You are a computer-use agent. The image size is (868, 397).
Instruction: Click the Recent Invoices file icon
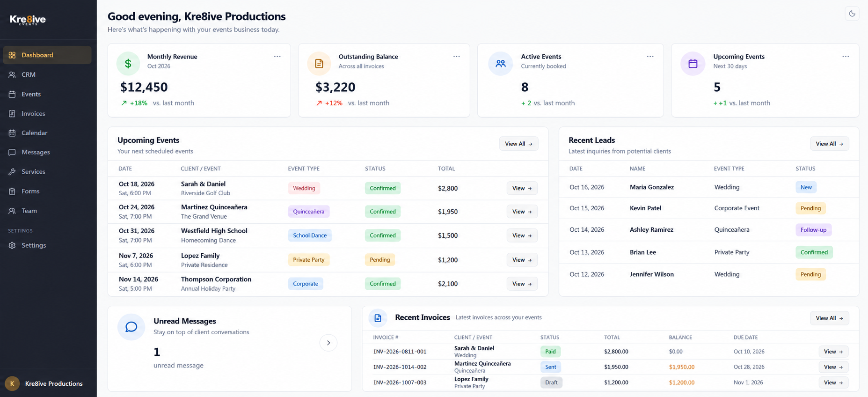coord(378,318)
